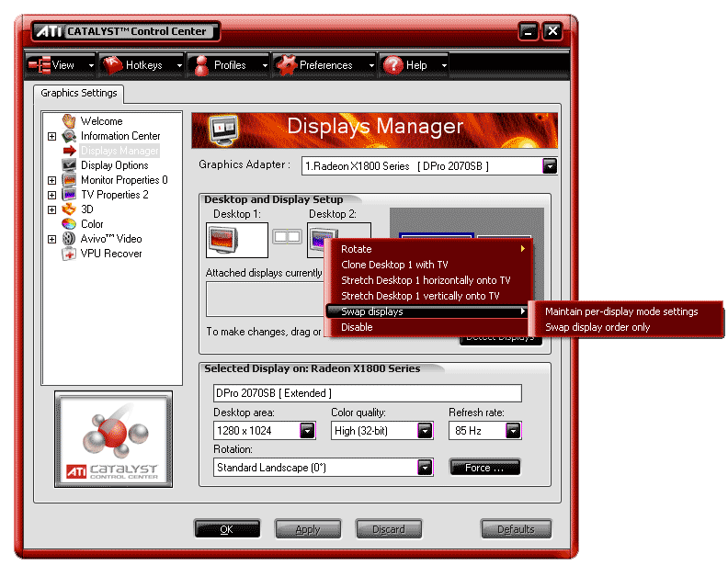
Task: Select the Swap displays menu item
Action: pos(427,311)
